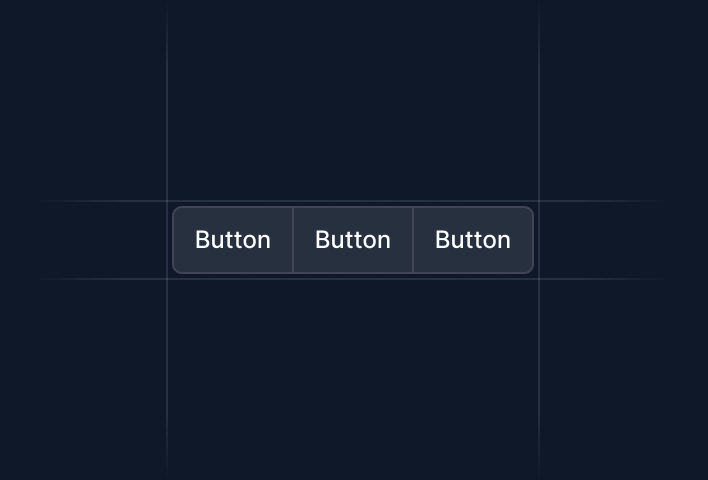The height and width of the screenshot is (480, 708).
Task: Click the left Button in the group
Action: point(233,240)
